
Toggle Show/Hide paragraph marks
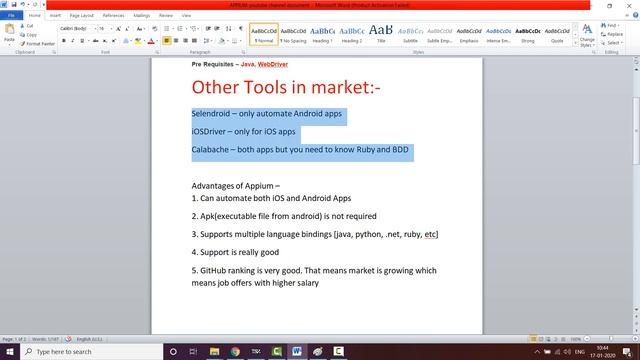tap(241, 29)
